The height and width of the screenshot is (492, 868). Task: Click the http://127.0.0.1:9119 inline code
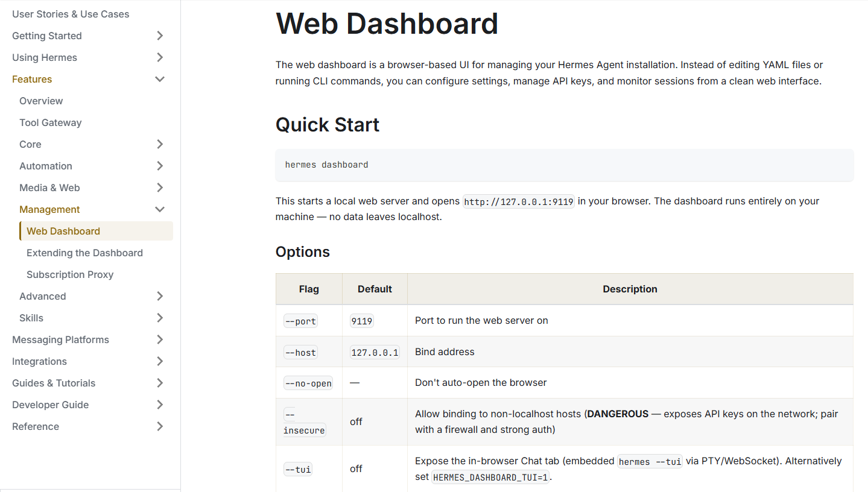click(x=519, y=201)
